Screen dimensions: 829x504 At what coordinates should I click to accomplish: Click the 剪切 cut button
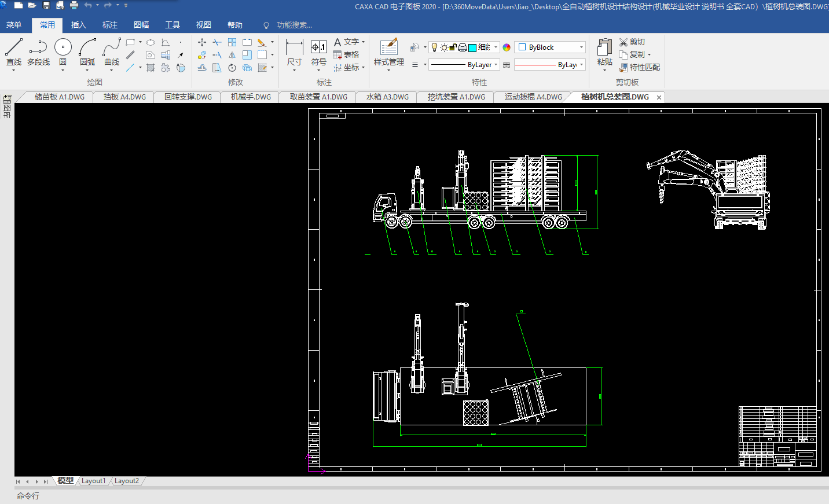[632, 42]
